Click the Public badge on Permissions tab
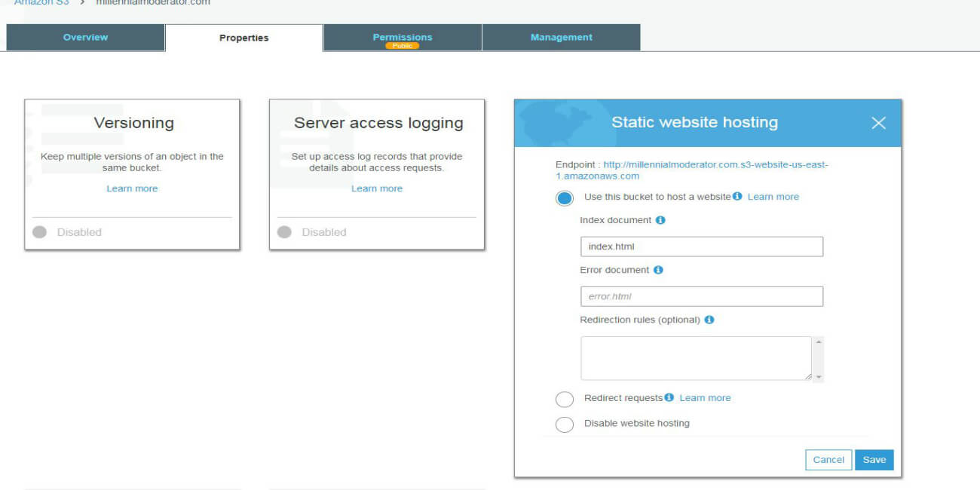This screenshot has height=490, width=980. 403,46
